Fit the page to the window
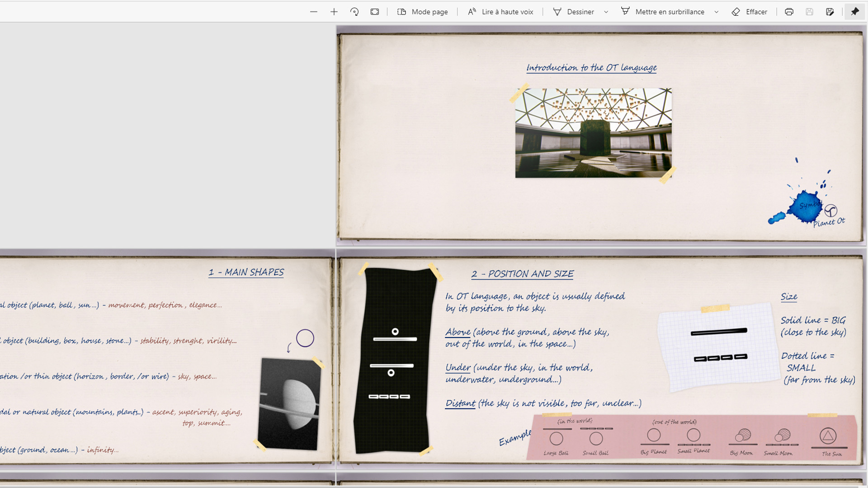This screenshot has height=488, width=868. [x=375, y=12]
